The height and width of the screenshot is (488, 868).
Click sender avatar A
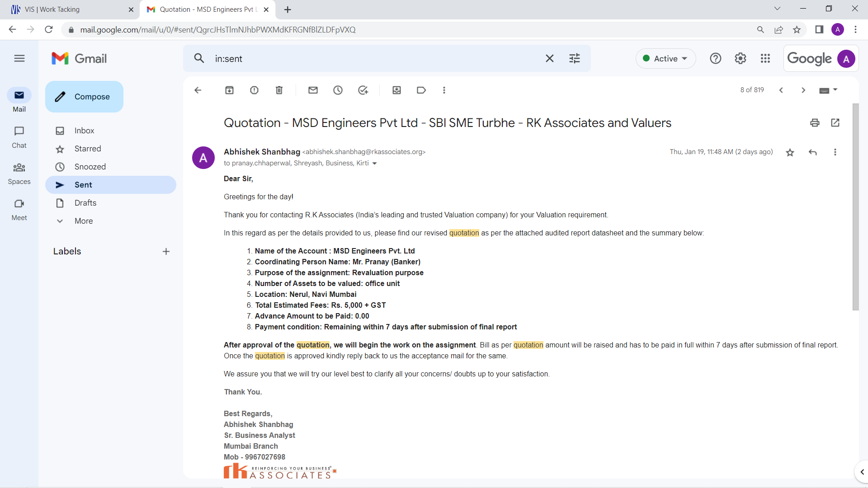[x=203, y=158]
